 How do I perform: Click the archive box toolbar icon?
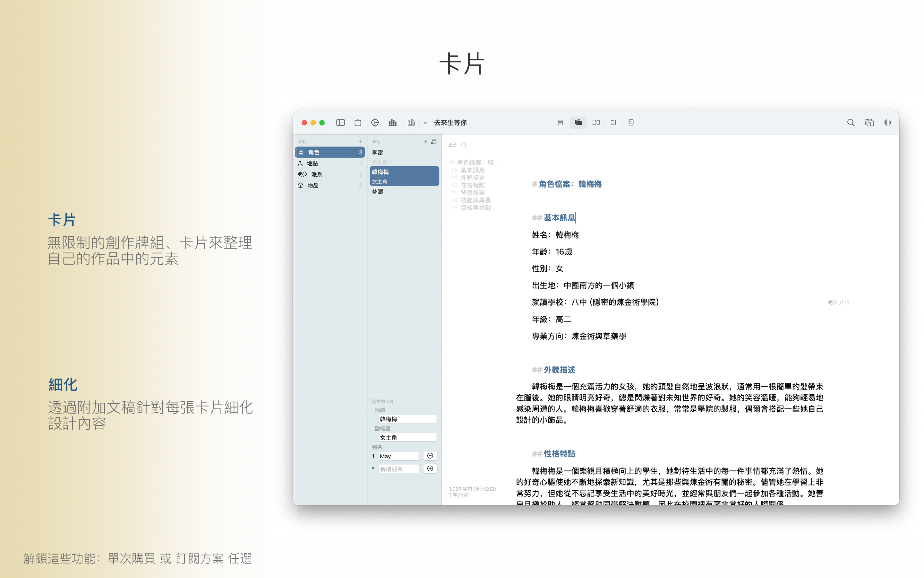pos(560,122)
